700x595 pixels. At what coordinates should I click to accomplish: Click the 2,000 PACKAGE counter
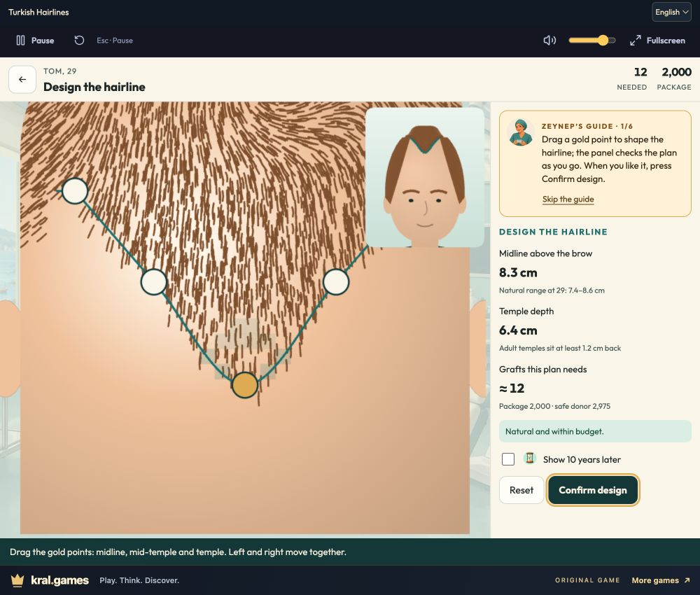pos(674,78)
